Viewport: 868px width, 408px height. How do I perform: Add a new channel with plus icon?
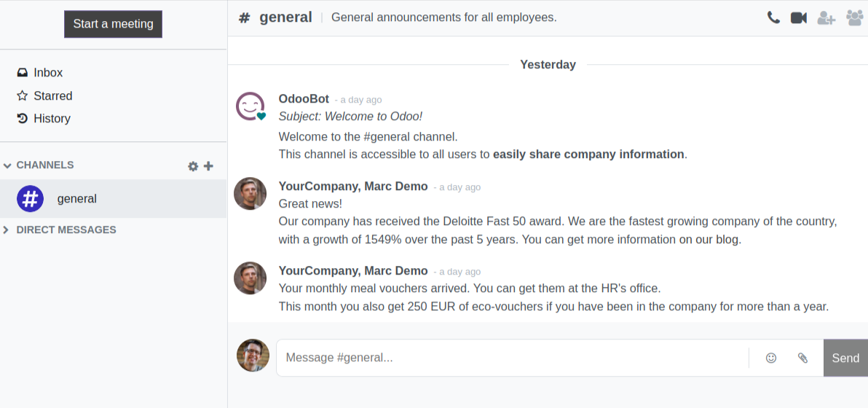(x=208, y=166)
